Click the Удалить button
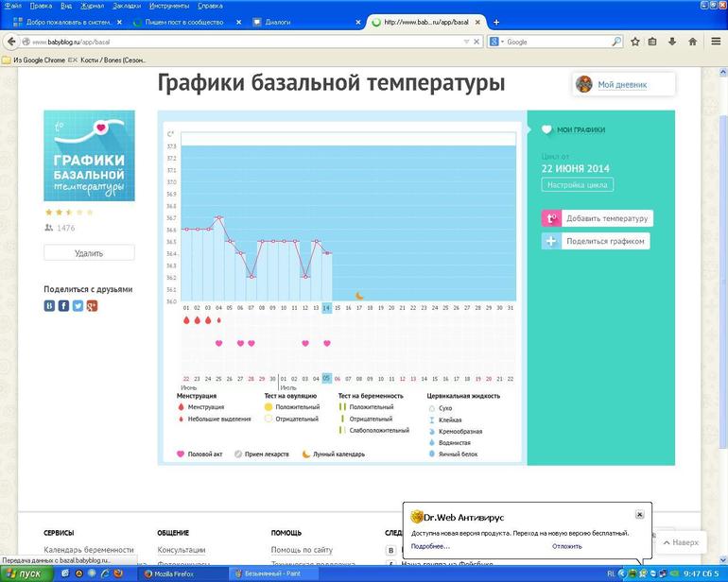The height and width of the screenshot is (582, 728). pos(89,253)
